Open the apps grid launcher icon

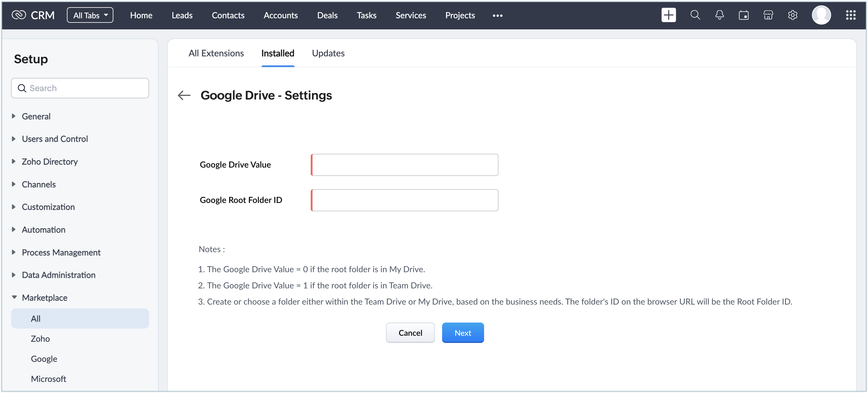click(x=851, y=15)
